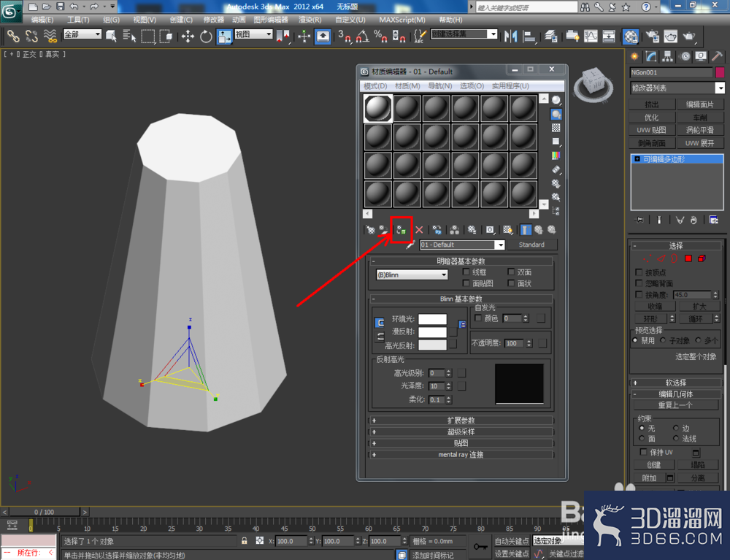Select Polygon sub-object level icon
The height and width of the screenshot is (560, 730).
point(688,258)
